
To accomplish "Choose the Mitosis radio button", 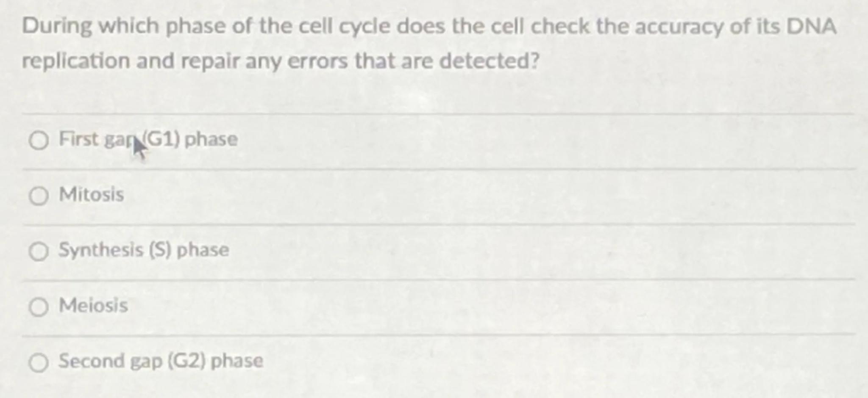I will 39,196.
